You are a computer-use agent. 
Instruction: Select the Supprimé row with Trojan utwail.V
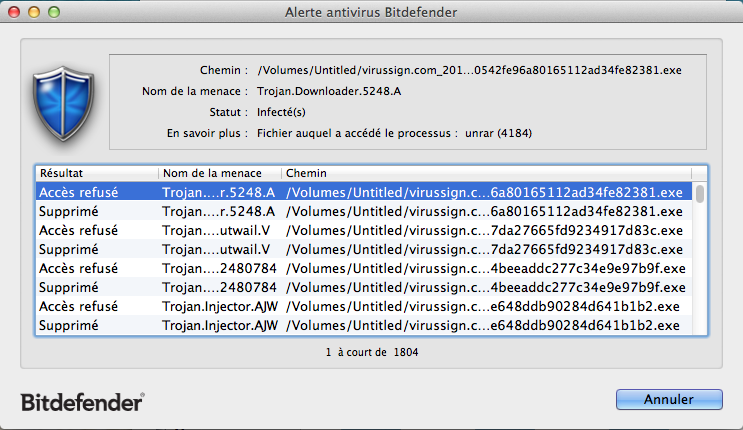(x=364, y=249)
